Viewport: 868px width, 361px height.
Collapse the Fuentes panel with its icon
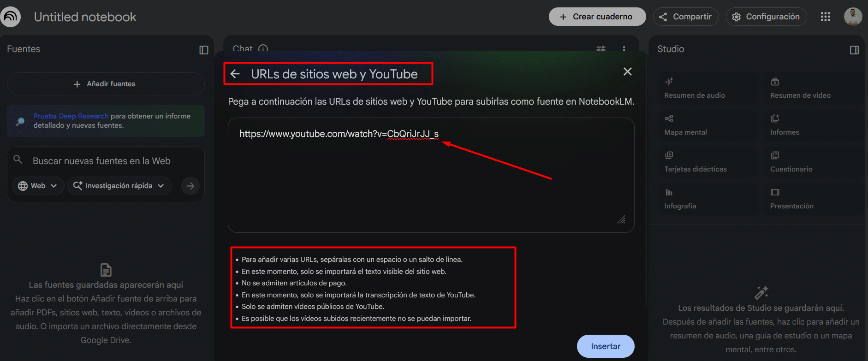point(204,50)
